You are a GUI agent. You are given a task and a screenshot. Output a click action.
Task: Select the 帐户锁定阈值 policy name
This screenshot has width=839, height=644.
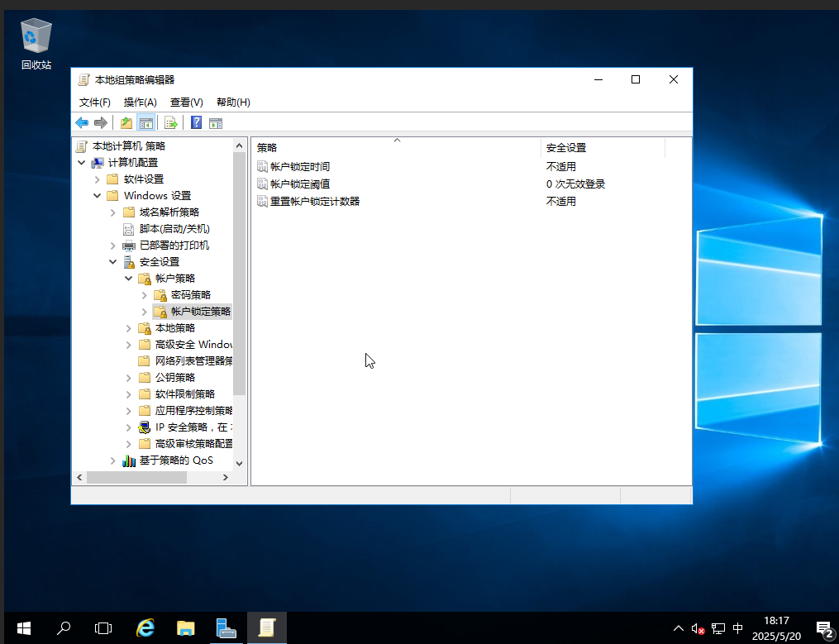pos(299,184)
